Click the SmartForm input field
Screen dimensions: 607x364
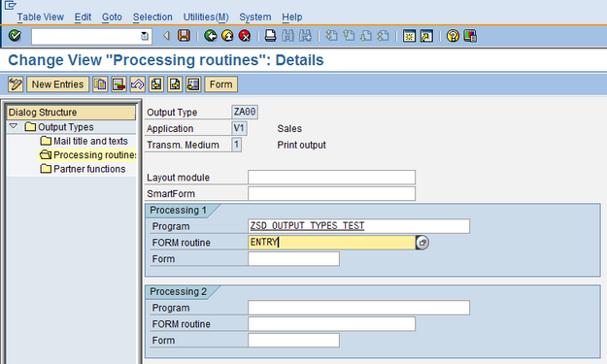[x=332, y=193]
